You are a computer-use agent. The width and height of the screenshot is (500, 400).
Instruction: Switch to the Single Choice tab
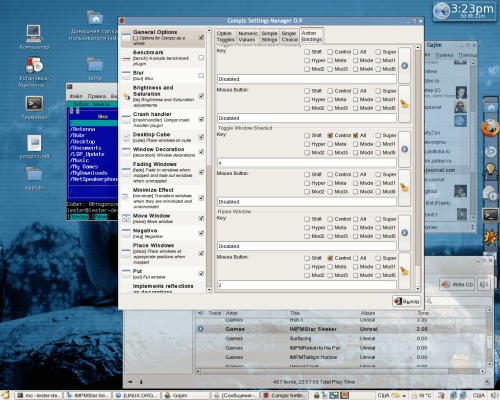[x=289, y=36]
